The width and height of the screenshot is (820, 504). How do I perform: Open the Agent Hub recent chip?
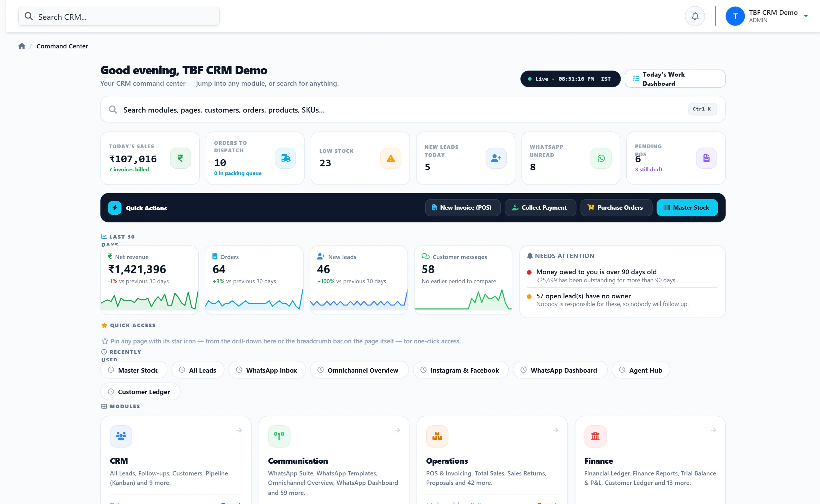click(x=641, y=370)
